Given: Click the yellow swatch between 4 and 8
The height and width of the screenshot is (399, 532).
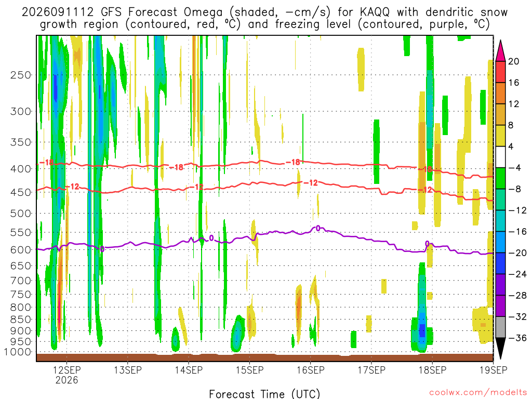Looking at the screenshot, I should tap(500, 136).
